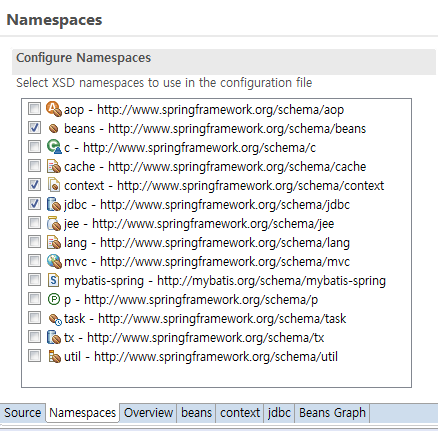The width and height of the screenshot is (438, 431).
Task: Check the p namespace checkbox
Action: pyautogui.click(x=34, y=299)
